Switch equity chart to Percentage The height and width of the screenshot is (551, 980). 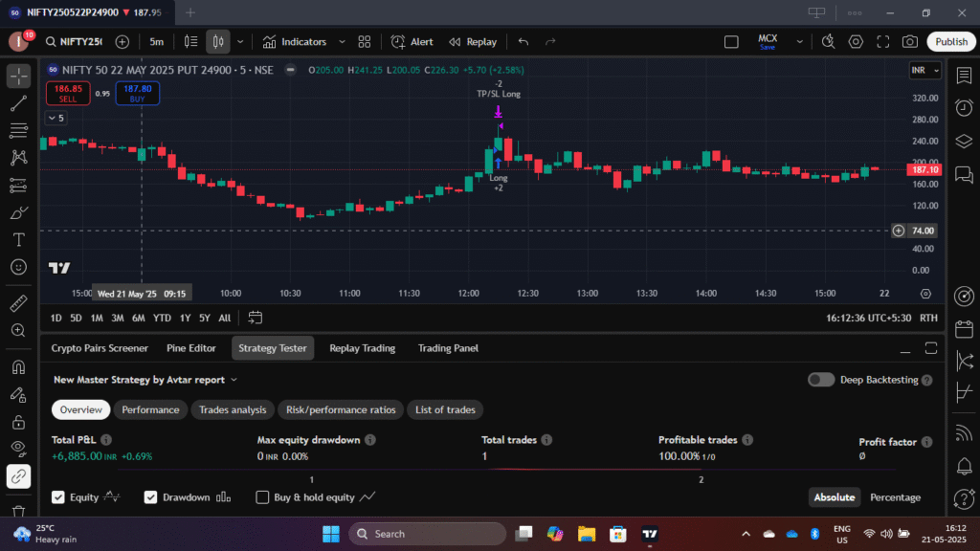click(x=895, y=497)
